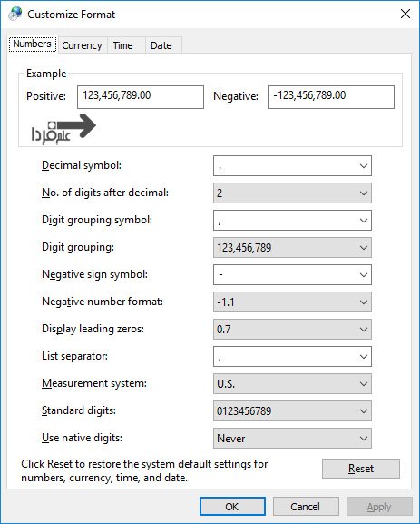Expand the Measurement system dropdown
Viewport: 420px width, 524px height.
point(292,383)
